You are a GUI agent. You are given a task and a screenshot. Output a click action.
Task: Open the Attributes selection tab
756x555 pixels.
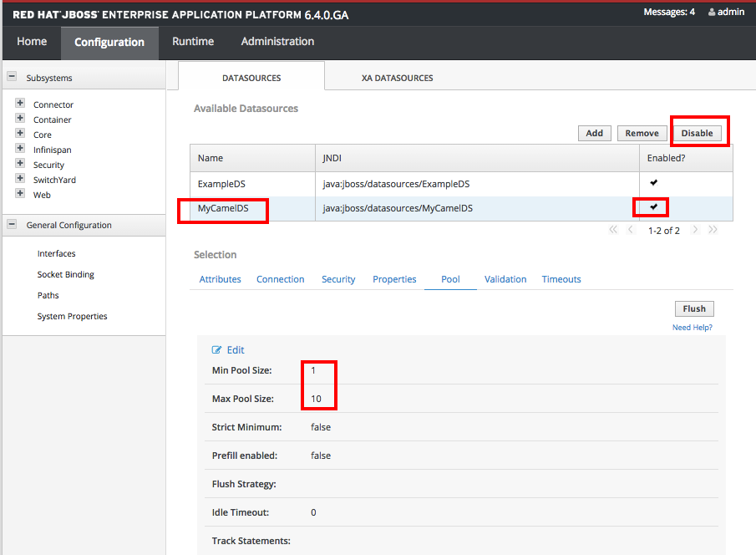coord(220,279)
